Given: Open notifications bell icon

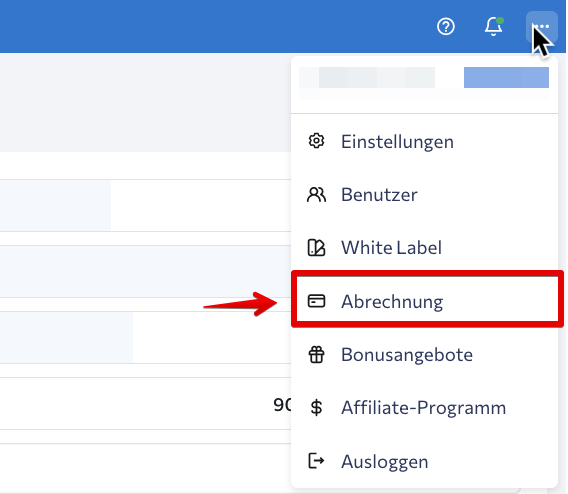Looking at the screenshot, I should (x=493, y=26).
